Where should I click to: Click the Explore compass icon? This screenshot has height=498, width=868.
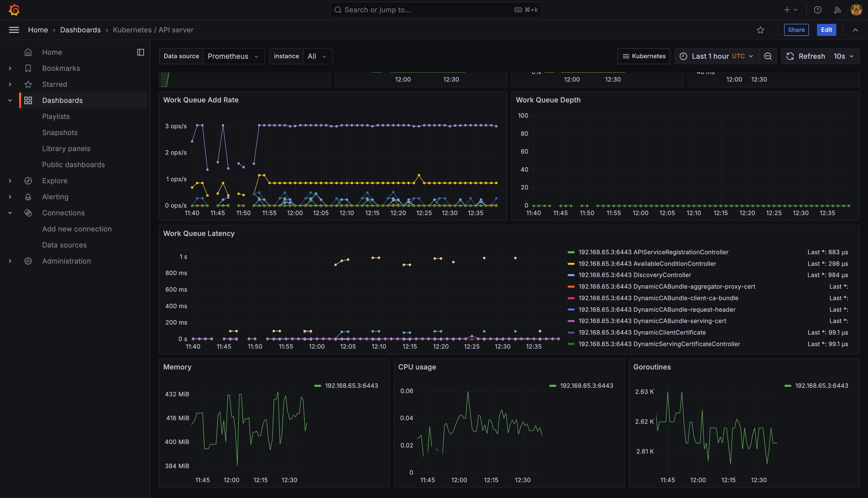[x=28, y=180]
